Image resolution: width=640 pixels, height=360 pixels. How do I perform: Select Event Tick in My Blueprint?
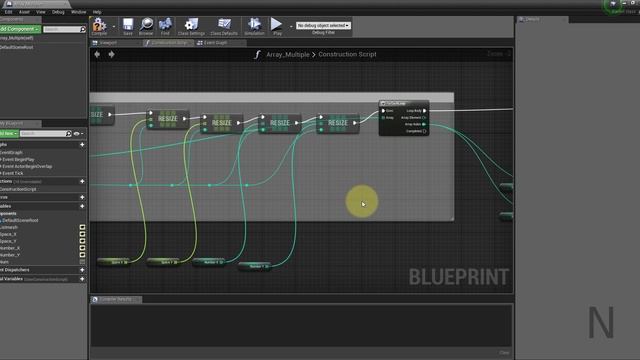pos(12,173)
